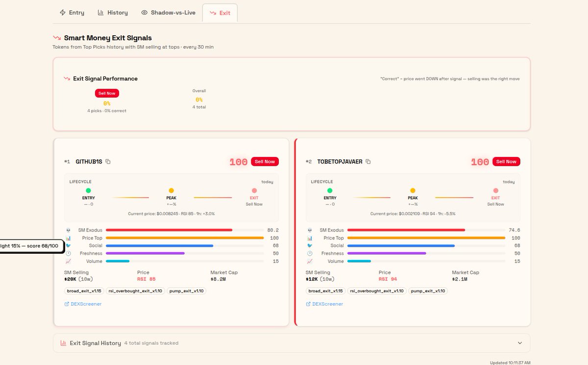Click Sell Now button on TOBETOPJAVAER card
The image size is (588, 365).
[x=507, y=161]
